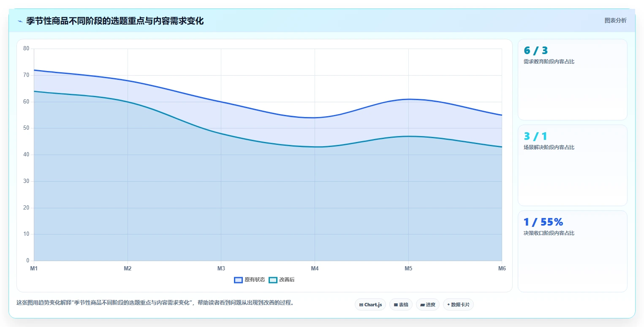Click the value 1 / 55%
Screen dimensions: 644x327
543,222
